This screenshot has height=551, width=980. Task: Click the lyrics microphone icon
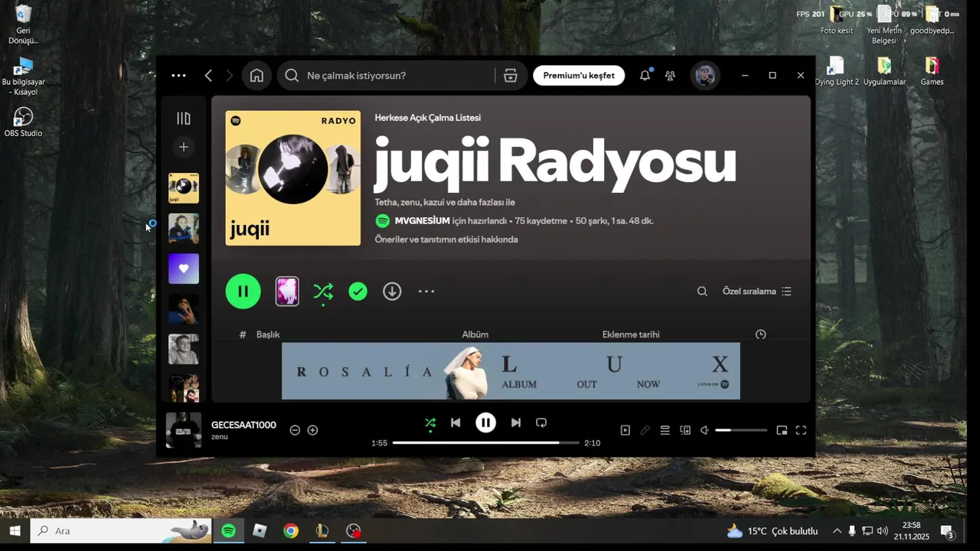645,430
